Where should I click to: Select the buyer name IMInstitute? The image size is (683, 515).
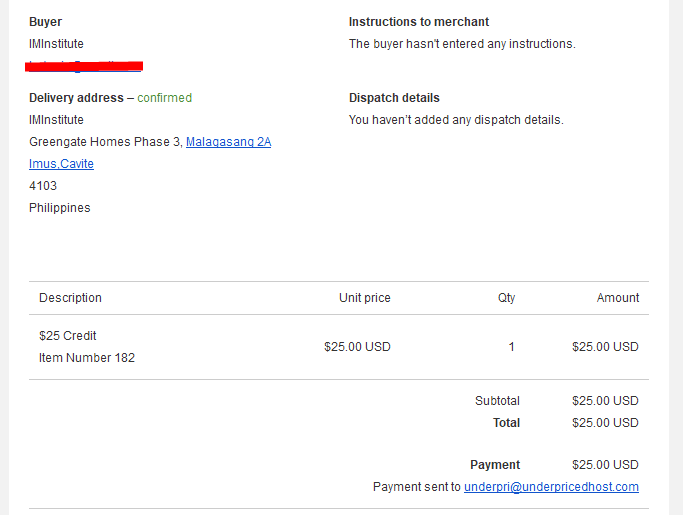coord(56,44)
